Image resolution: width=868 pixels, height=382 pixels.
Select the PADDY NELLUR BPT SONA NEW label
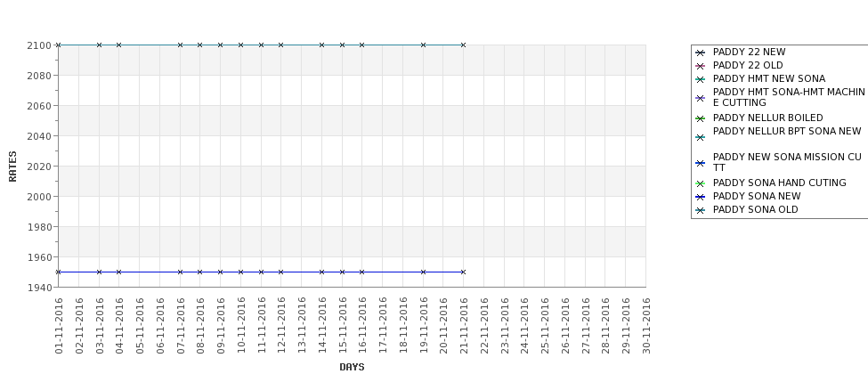pyautogui.click(x=787, y=131)
